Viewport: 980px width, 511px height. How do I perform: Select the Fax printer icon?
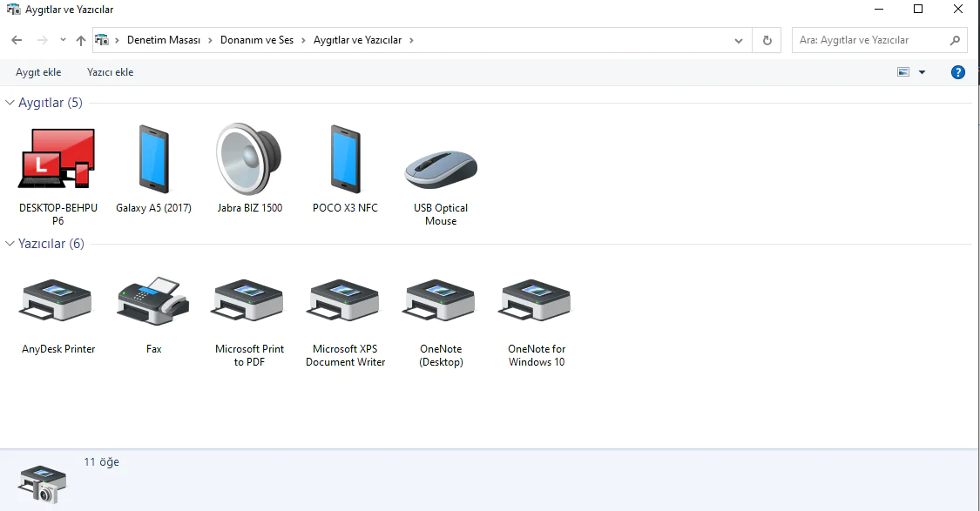152,300
